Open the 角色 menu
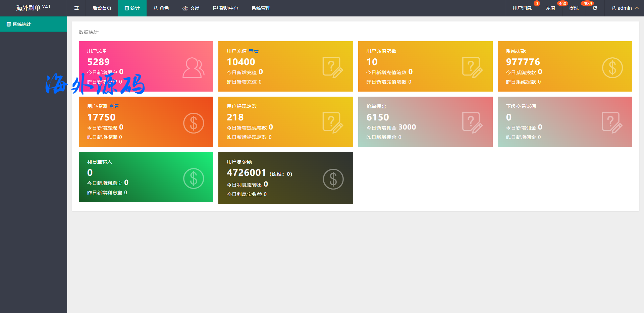 (161, 8)
